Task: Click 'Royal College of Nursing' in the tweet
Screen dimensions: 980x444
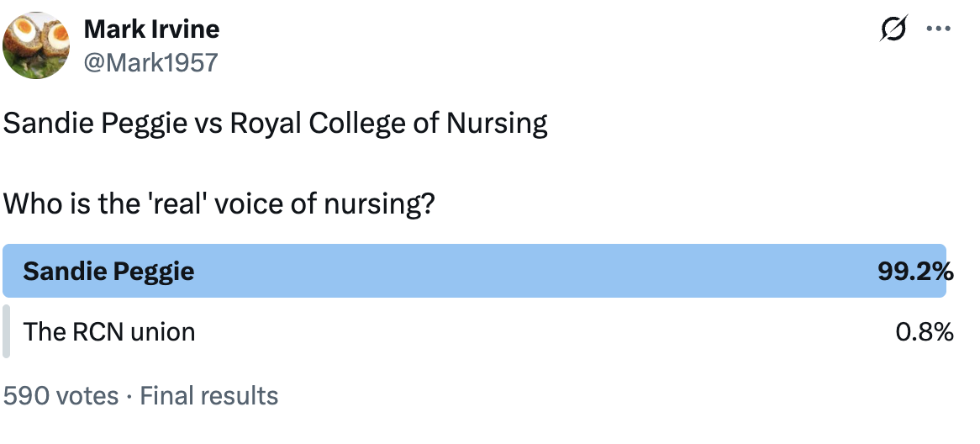Action: pos(388,124)
